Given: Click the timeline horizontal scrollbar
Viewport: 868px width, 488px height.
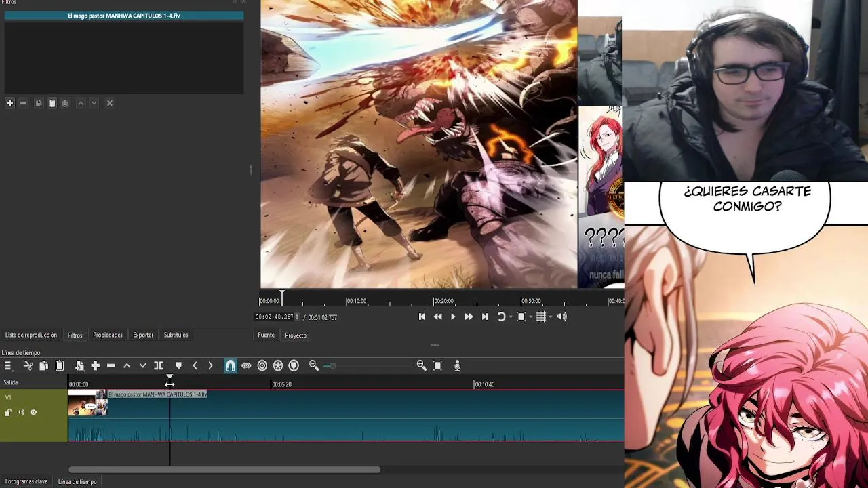Looking at the screenshot, I should pyautogui.click(x=224, y=469).
